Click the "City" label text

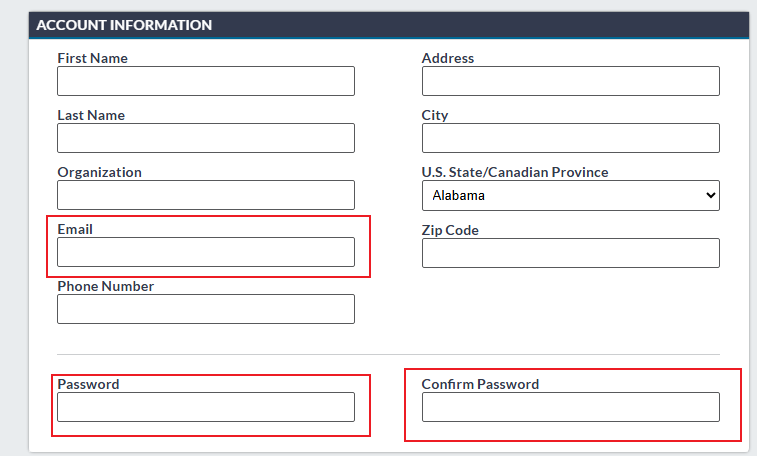[435, 115]
